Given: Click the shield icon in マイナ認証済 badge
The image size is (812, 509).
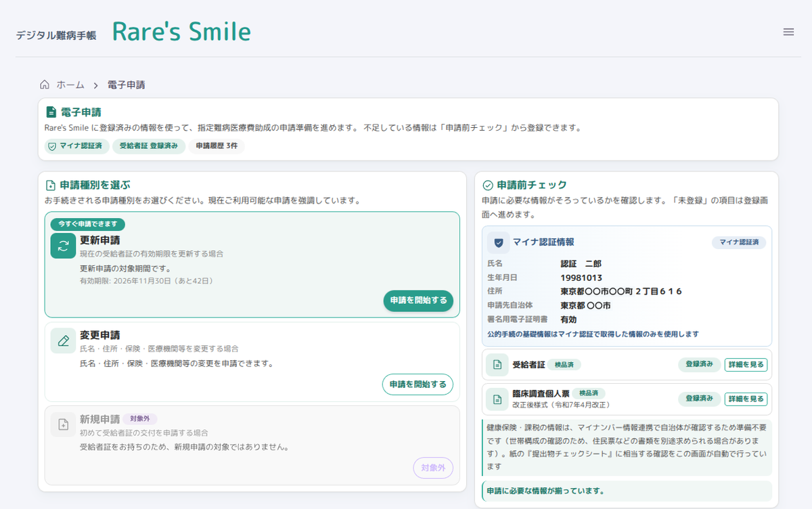Looking at the screenshot, I should [x=52, y=146].
